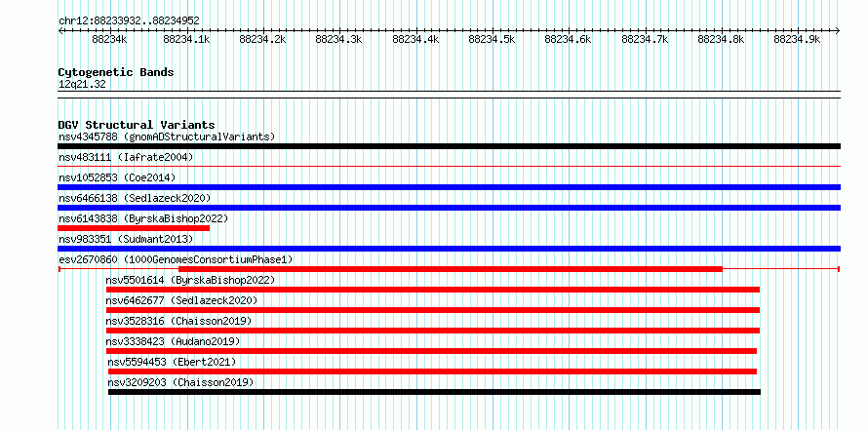Click the 88234.8k ruler tick label

coord(722,39)
